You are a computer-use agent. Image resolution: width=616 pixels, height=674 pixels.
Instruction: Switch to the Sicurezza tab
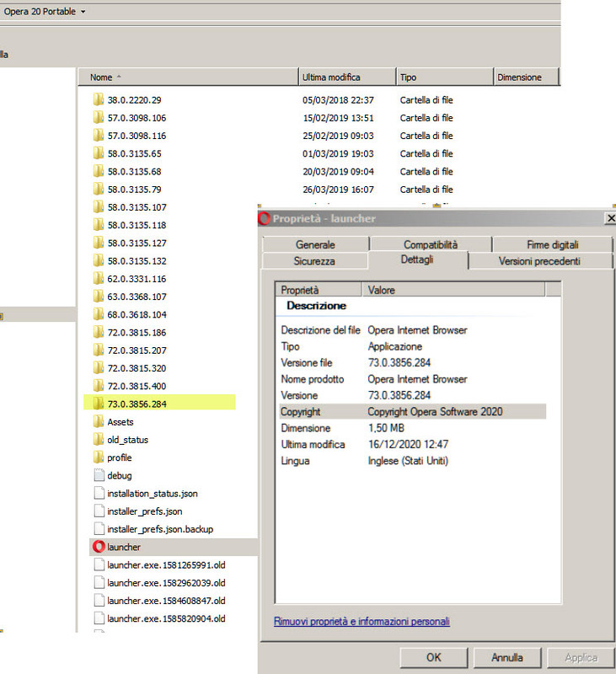tap(314, 261)
